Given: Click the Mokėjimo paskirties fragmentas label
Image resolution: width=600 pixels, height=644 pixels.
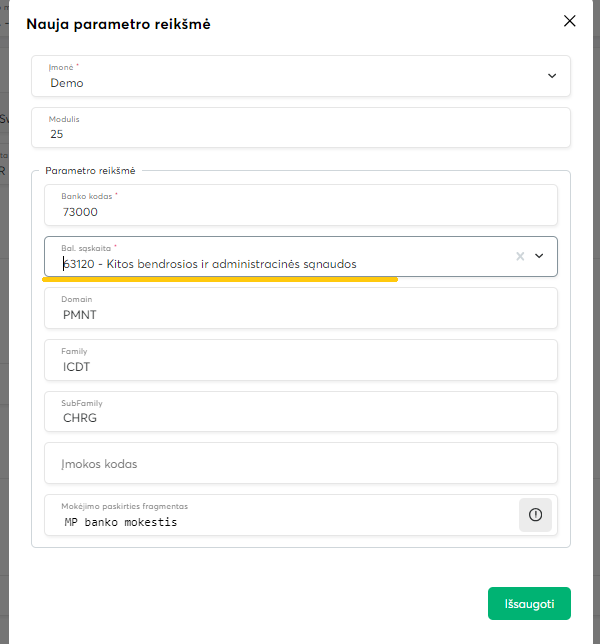Looking at the screenshot, I should pyautogui.click(x=124, y=506).
